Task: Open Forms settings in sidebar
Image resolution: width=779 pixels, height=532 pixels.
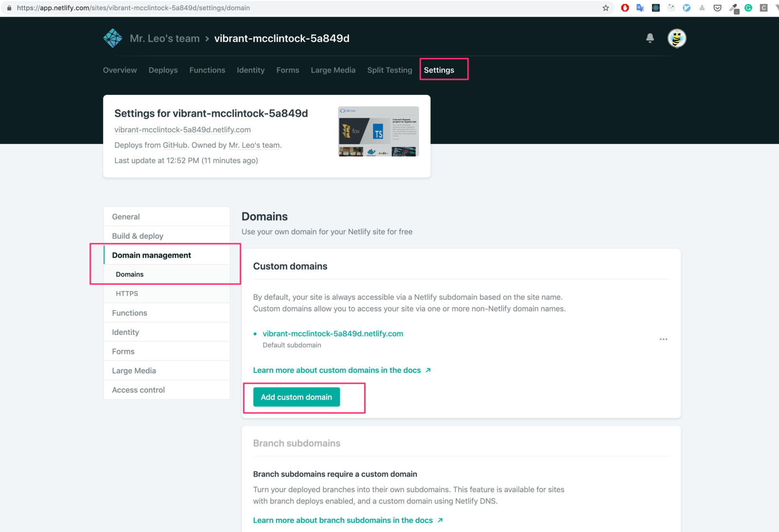Action: click(167, 351)
